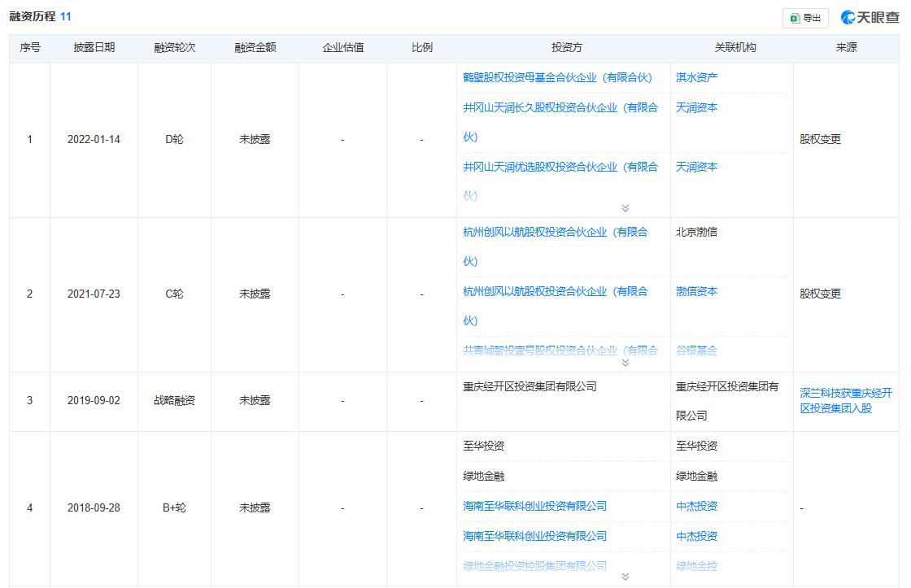Click the 来源 column header
The height and width of the screenshot is (588, 911).
click(846, 48)
